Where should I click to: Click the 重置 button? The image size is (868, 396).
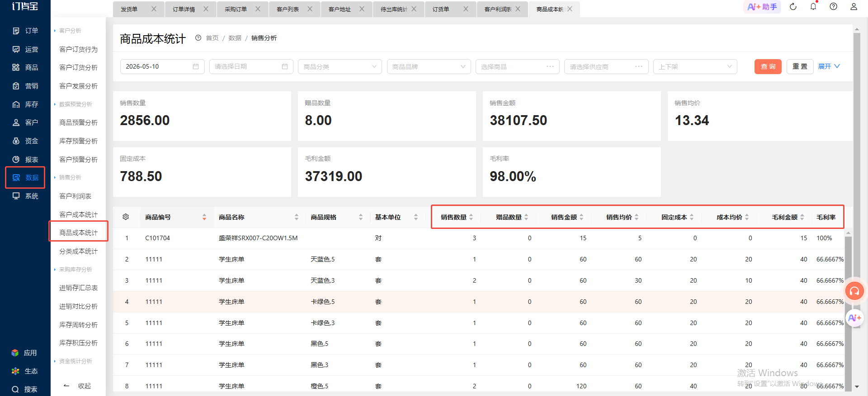point(800,66)
